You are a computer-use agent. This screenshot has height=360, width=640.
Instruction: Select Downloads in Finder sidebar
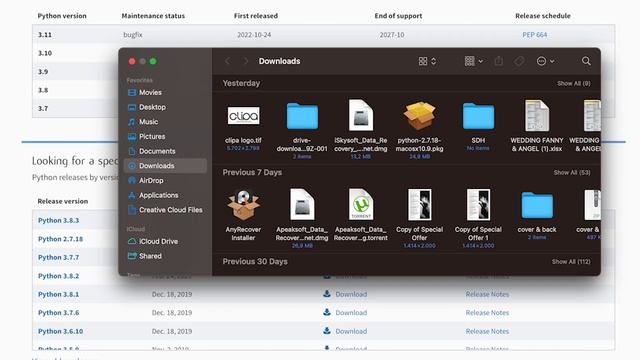click(165, 166)
